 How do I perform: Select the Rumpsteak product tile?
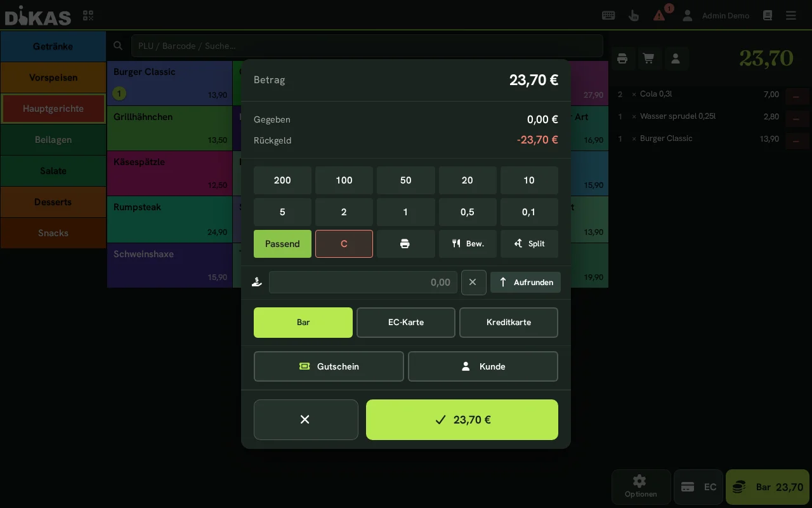click(170, 219)
